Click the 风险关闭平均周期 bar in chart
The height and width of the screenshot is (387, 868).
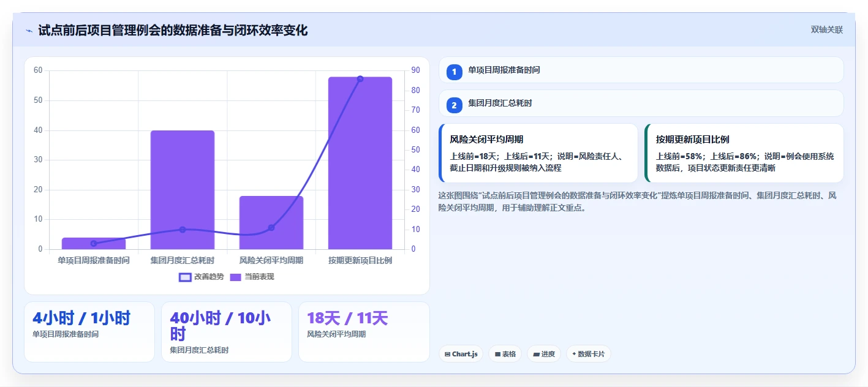tap(271, 222)
